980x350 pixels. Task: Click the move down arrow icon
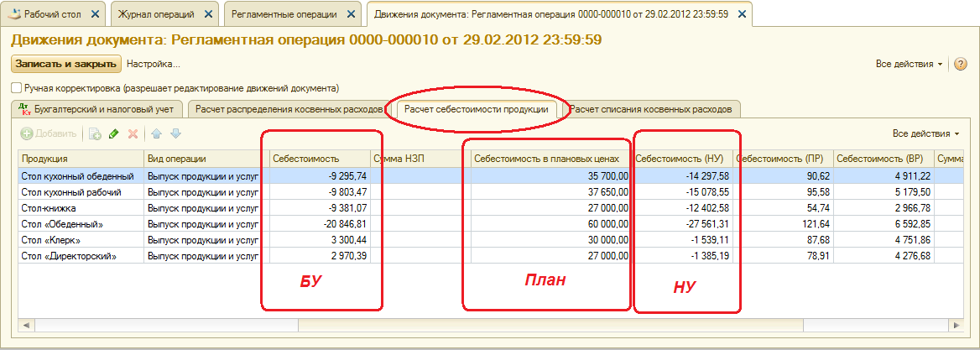[x=175, y=133]
